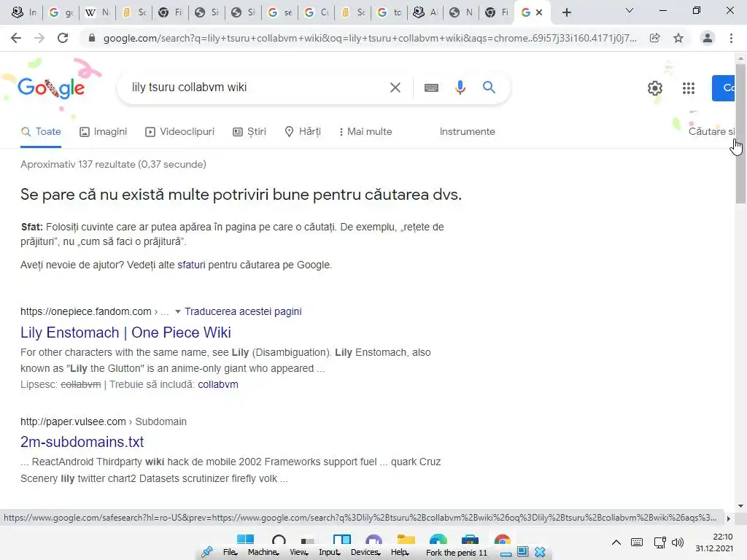
Task: View site info via the padlock icon
Action: click(92, 38)
